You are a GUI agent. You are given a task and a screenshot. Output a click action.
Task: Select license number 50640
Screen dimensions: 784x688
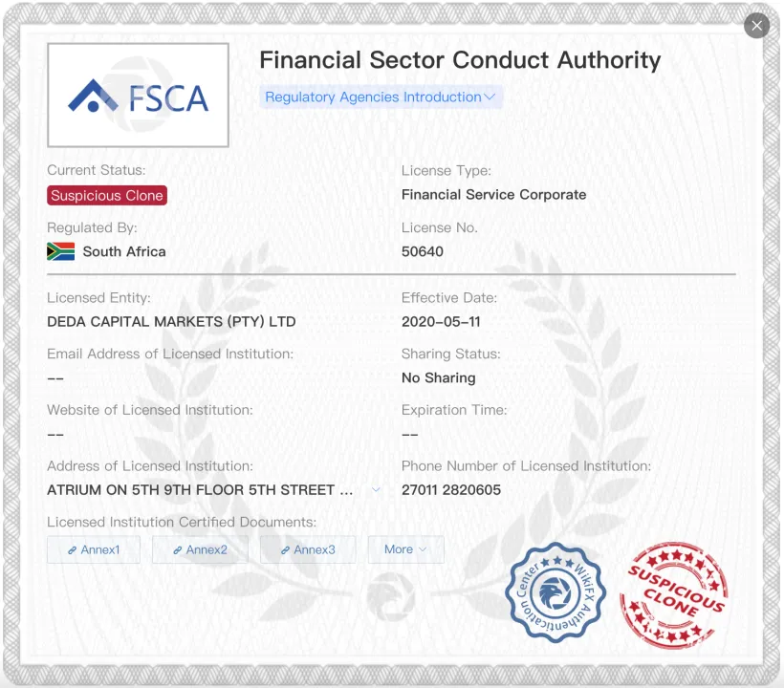423,251
